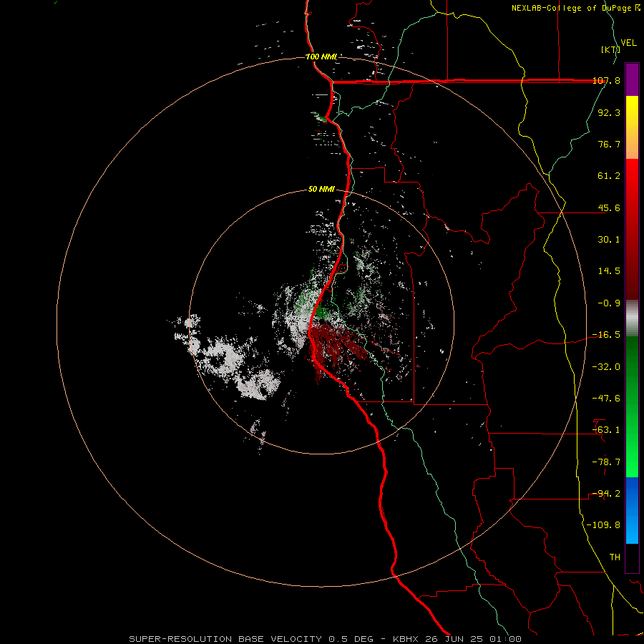Pick the gray segment of the color bar

coord(632,318)
